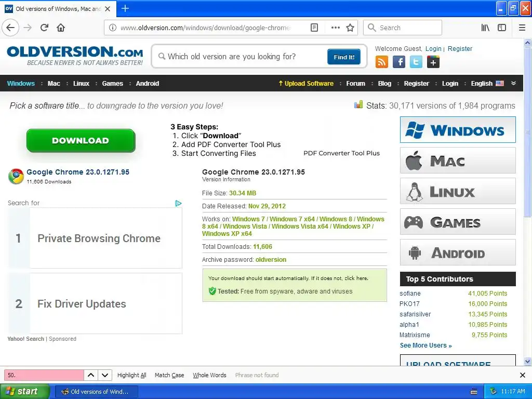This screenshot has height=399, width=532.
Task: Open the Blog nav item
Action: click(x=384, y=84)
